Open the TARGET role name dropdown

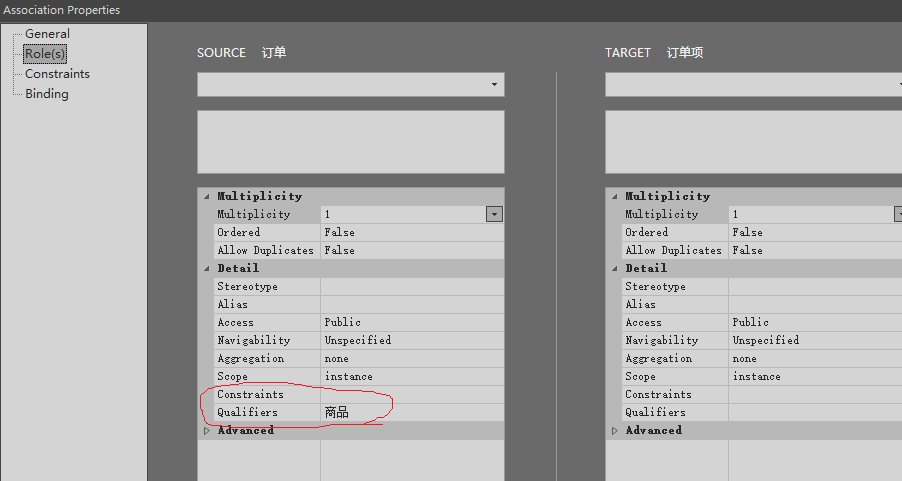tap(752, 85)
